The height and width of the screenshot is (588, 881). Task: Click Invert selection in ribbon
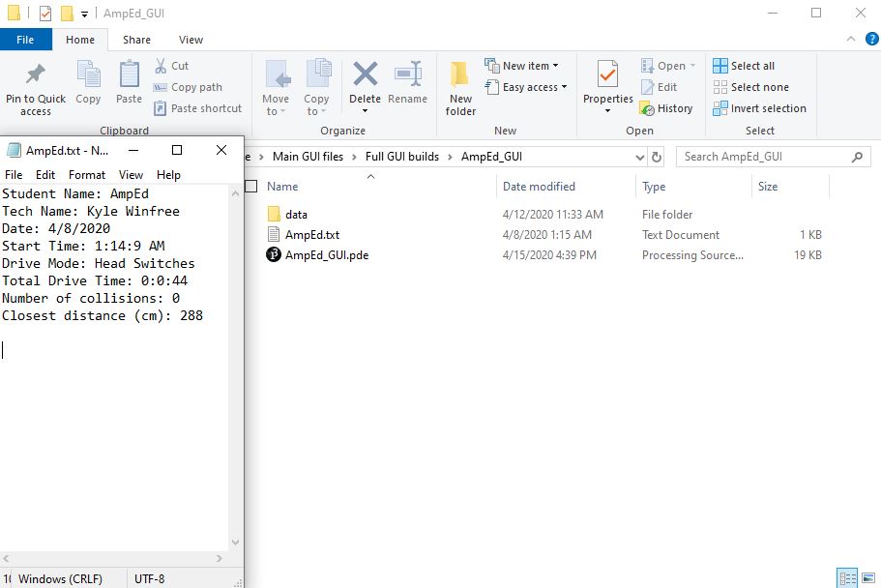(x=759, y=108)
